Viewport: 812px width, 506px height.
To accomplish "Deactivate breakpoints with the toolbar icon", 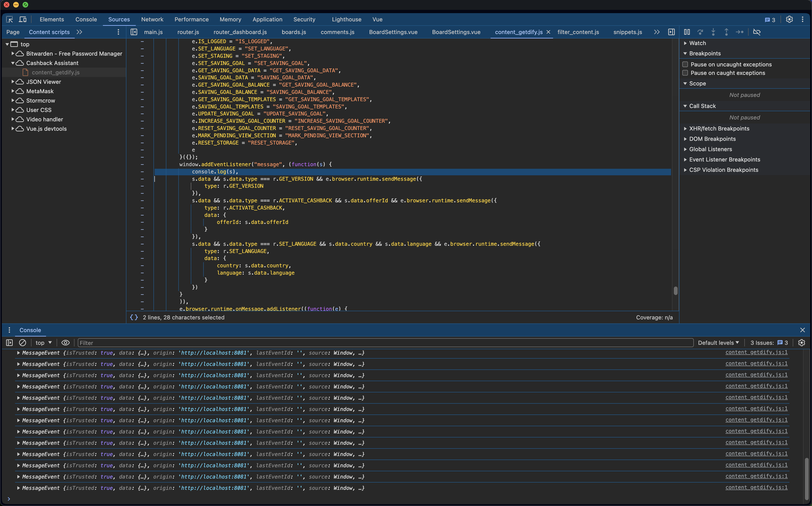I will 757,32.
